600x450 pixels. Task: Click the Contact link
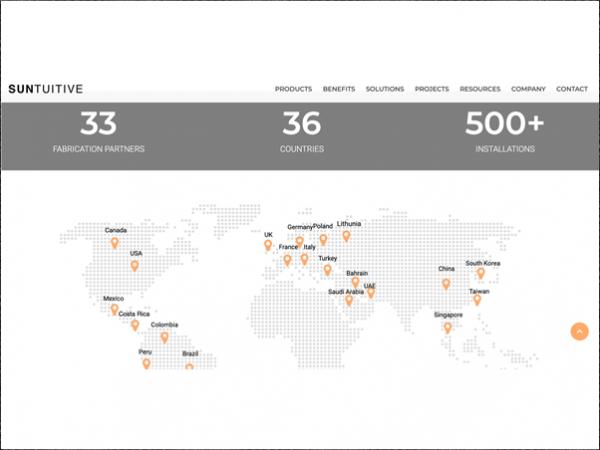point(572,89)
